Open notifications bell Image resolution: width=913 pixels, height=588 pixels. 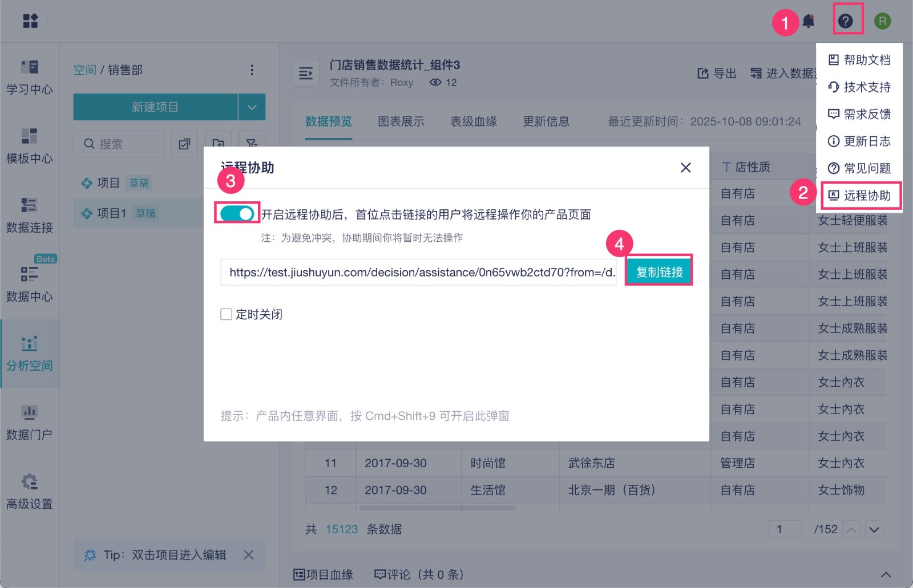808,21
